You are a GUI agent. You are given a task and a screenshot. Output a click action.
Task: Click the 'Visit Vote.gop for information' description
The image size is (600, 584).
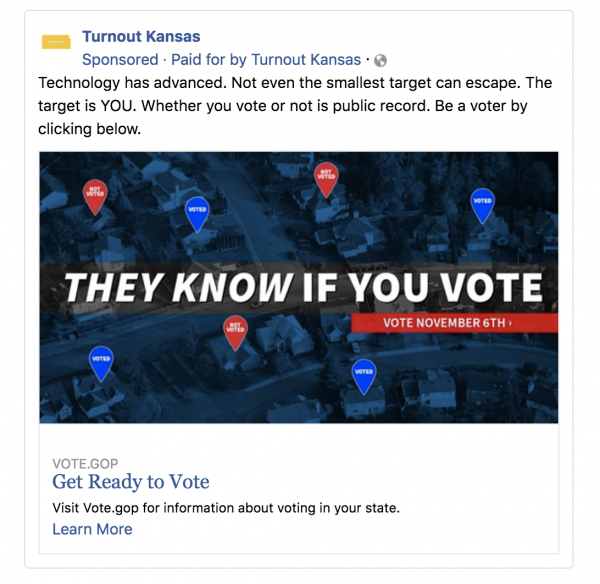point(226,508)
